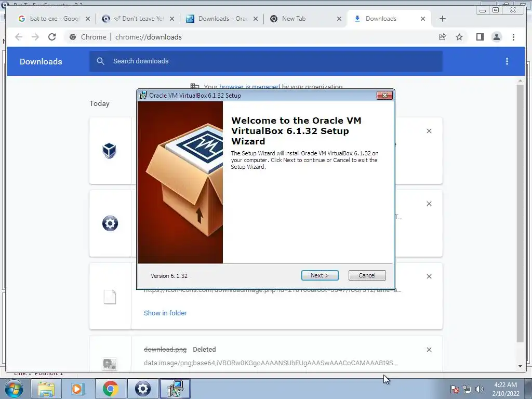532x399 pixels.
Task: Share this page icon in address bar
Action: click(443, 37)
